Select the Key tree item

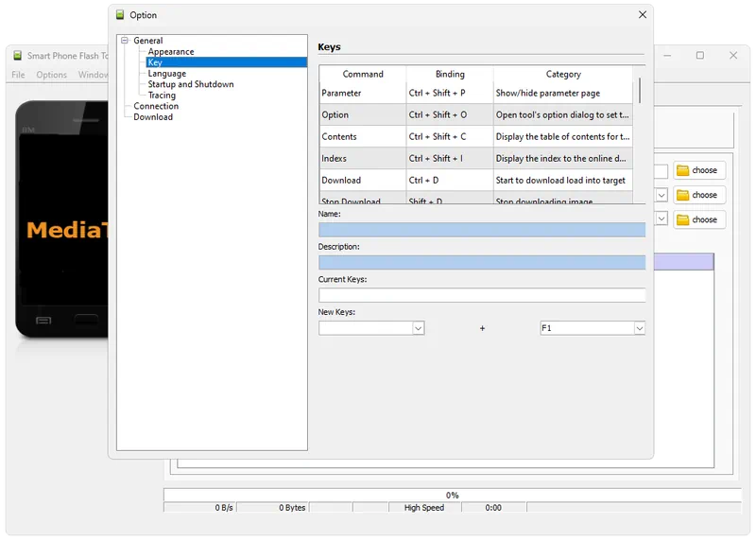click(x=226, y=62)
